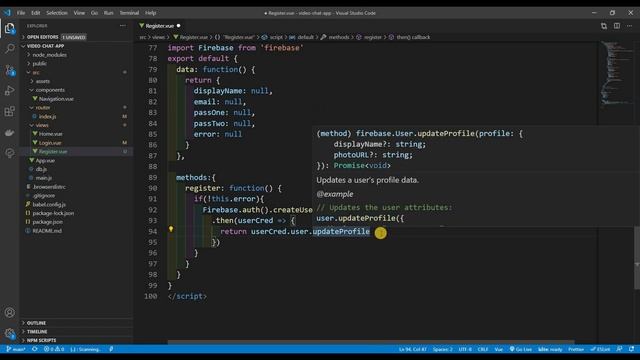Viewport: 640px width, 360px height.
Task: Click the Ln 94 cursor position indicator
Action: 413,349
